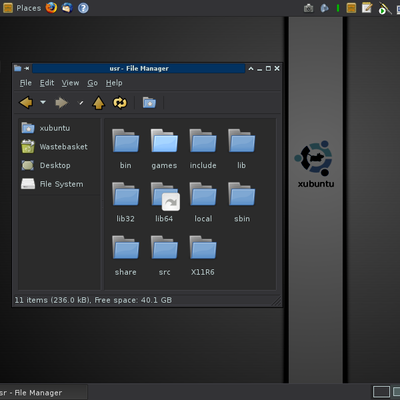Expand the forward history dropdown arrow
Screen dimensions: 400x400
80,103
